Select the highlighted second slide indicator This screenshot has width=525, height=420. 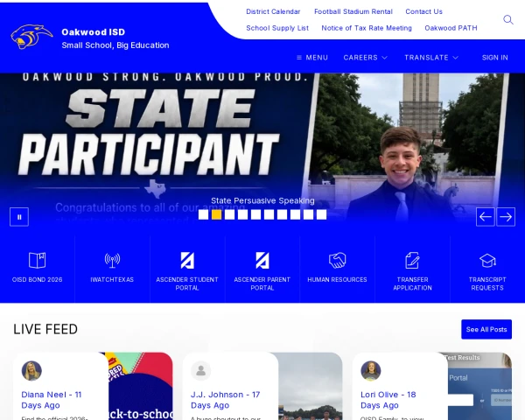tap(217, 214)
